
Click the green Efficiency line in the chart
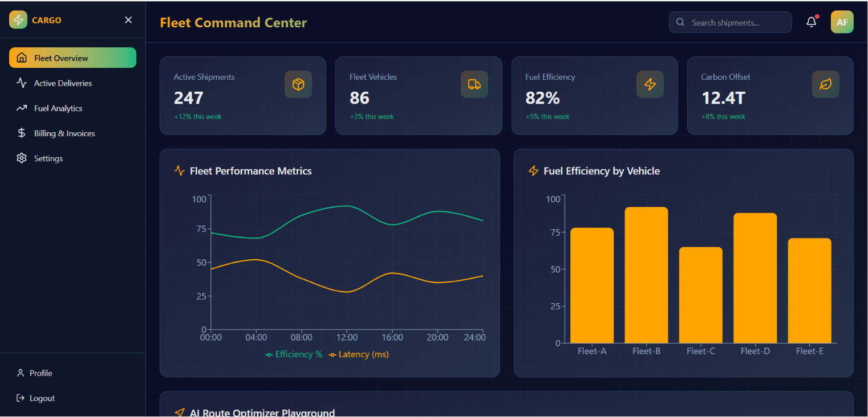347,206
